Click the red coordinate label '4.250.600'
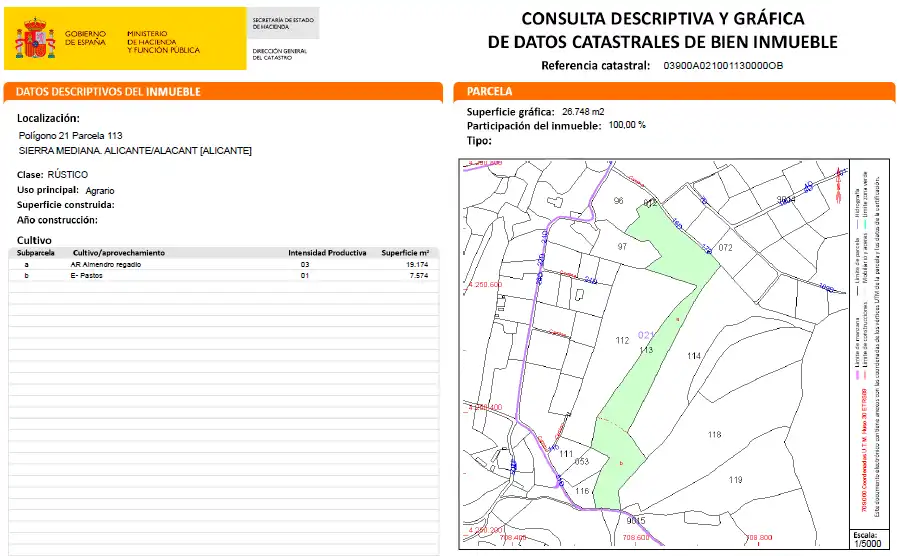Image resolution: width=899 pixels, height=556 pixels. point(485,285)
